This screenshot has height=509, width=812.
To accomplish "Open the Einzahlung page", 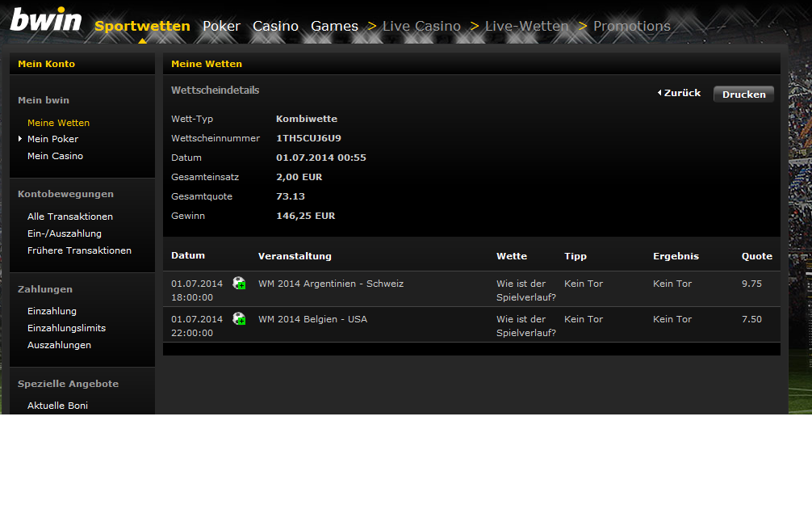I will (52, 311).
